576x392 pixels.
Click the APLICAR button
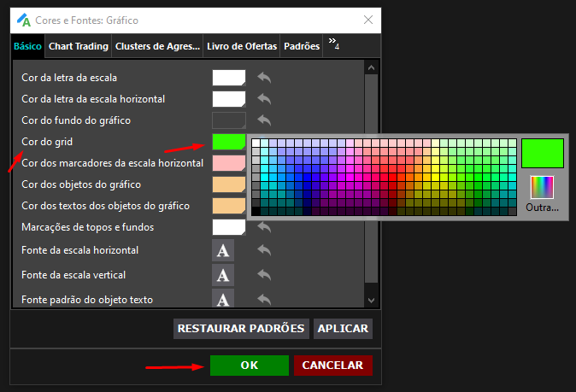[343, 329]
